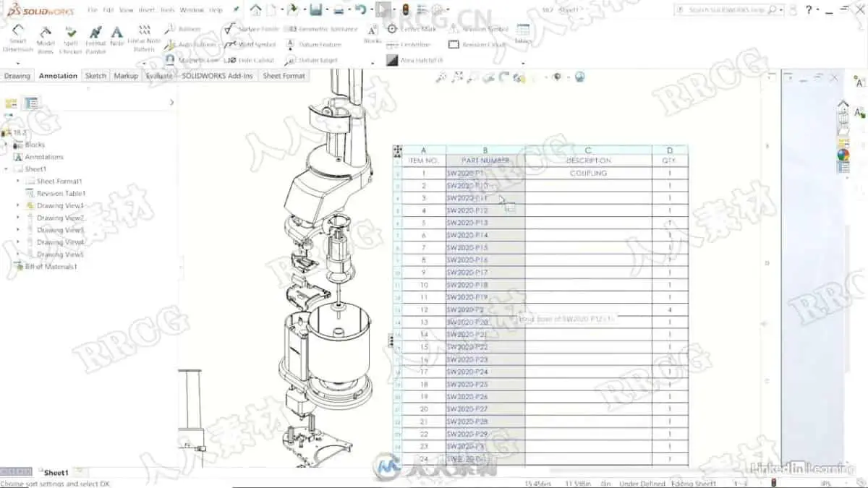Insert a Datum Target
The width and height of the screenshot is (868, 488).
(311, 60)
